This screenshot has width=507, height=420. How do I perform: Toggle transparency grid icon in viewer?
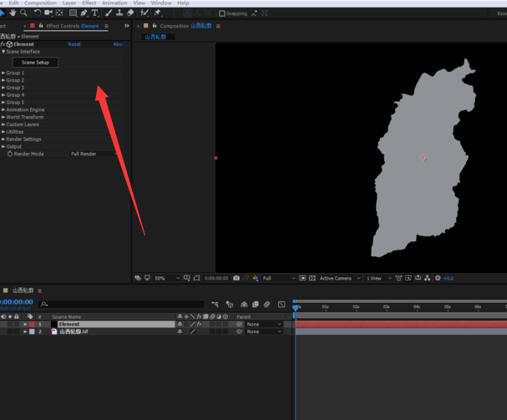312,278
